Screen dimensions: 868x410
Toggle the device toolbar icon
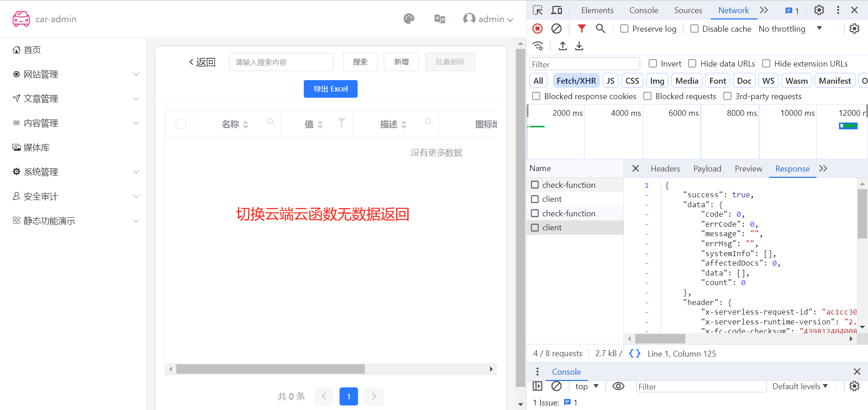[x=557, y=10]
